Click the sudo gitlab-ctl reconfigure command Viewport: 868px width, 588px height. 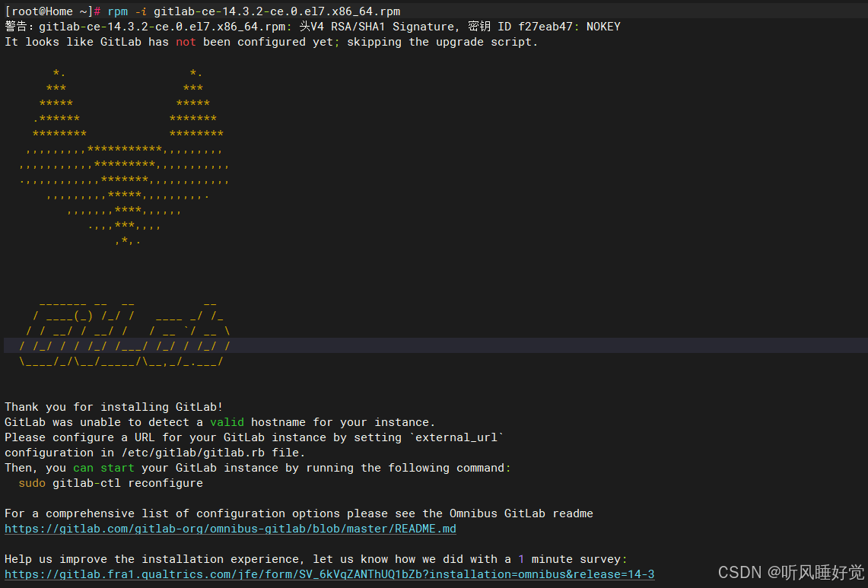pyautogui.click(x=110, y=483)
